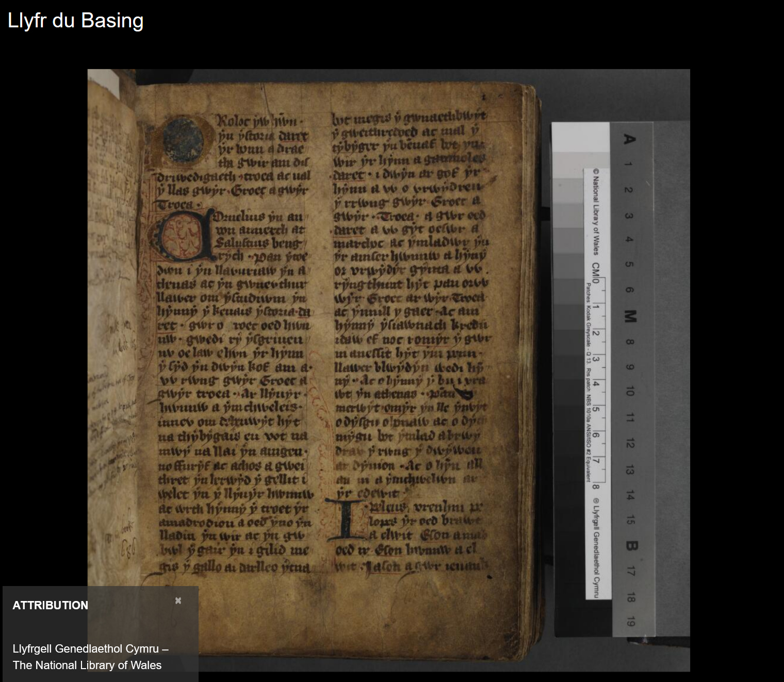784x682 pixels.
Task: Click the letter B on the greyscale card
Action: (x=631, y=545)
